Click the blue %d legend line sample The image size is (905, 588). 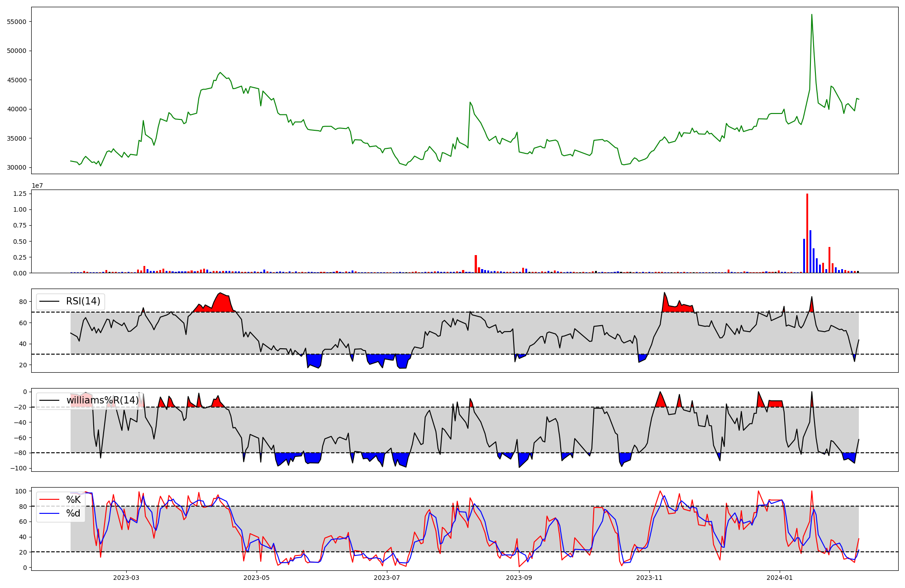coord(49,513)
